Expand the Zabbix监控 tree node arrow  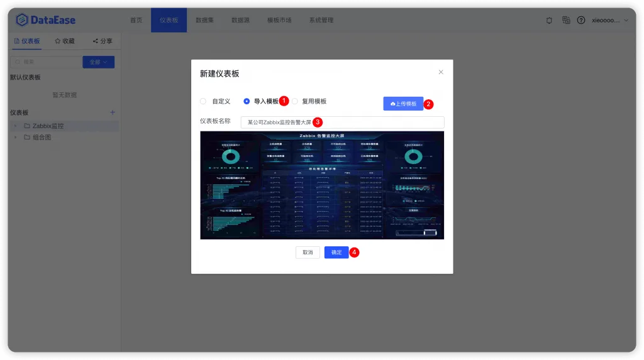click(16, 126)
